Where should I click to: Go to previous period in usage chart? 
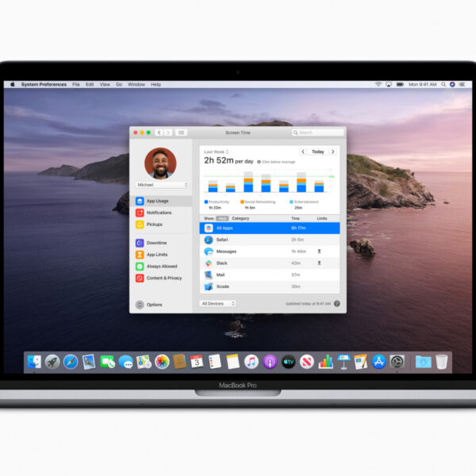pos(303,152)
